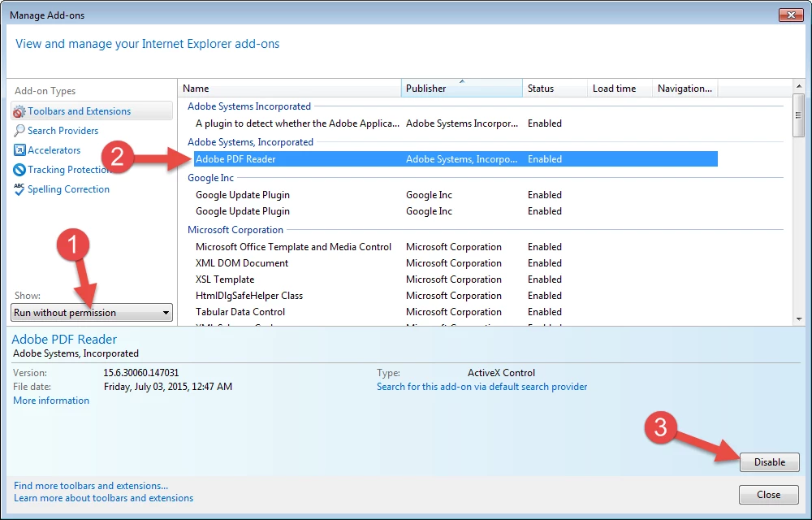812x520 pixels.
Task: Select Toolbars and Extensions add-on type
Action: (92, 110)
